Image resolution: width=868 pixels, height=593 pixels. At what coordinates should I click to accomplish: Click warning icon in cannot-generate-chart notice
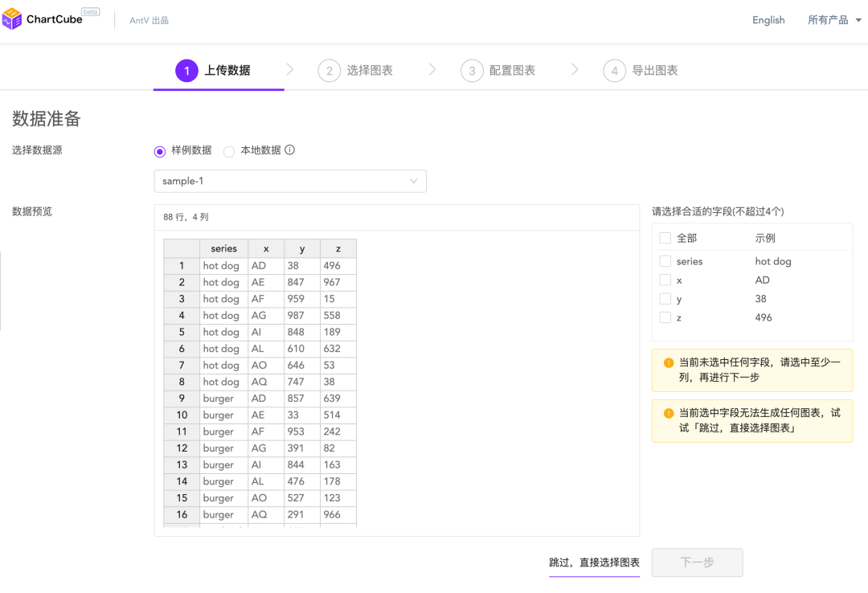(669, 413)
